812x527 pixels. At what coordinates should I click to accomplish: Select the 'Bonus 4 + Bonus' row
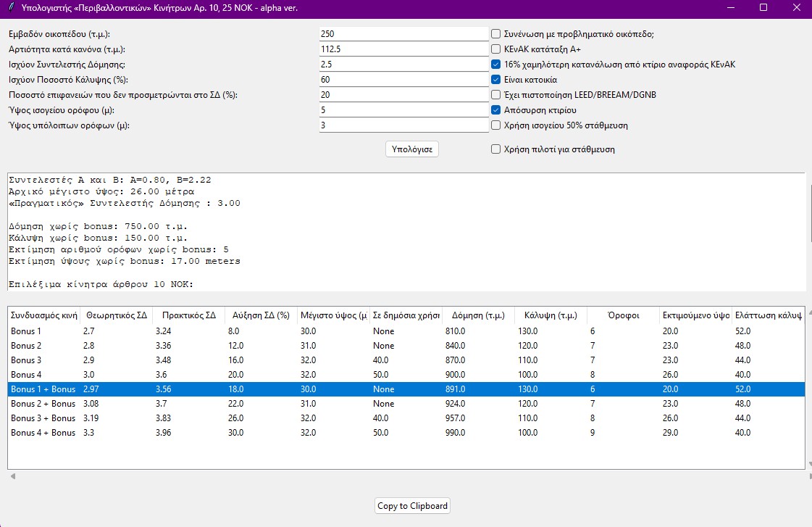point(406,433)
